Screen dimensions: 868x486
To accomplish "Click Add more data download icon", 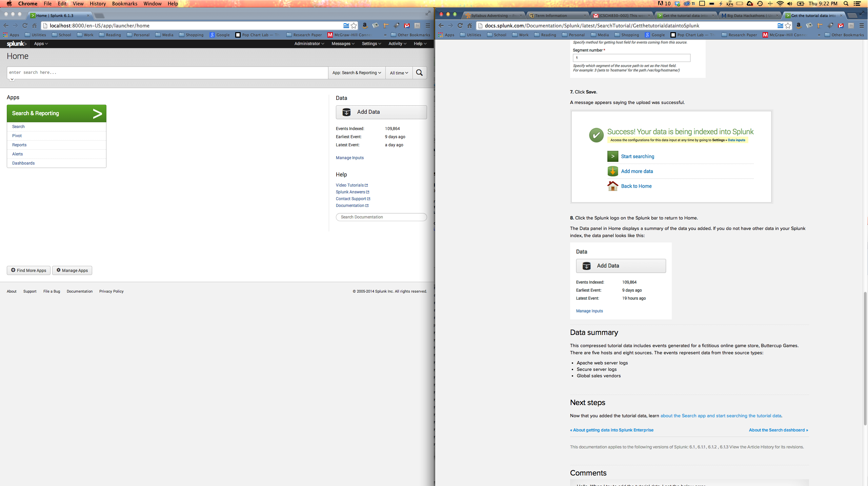I will click(x=612, y=171).
